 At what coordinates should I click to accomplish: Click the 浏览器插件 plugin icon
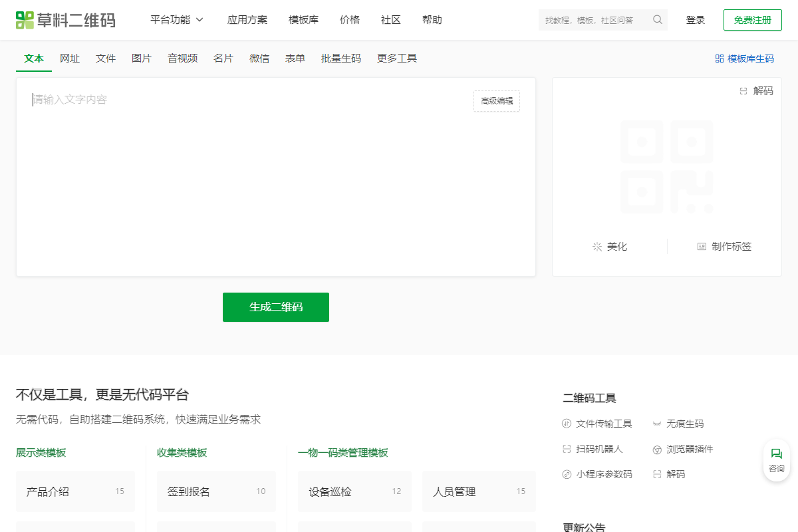pyautogui.click(x=657, y=449)
